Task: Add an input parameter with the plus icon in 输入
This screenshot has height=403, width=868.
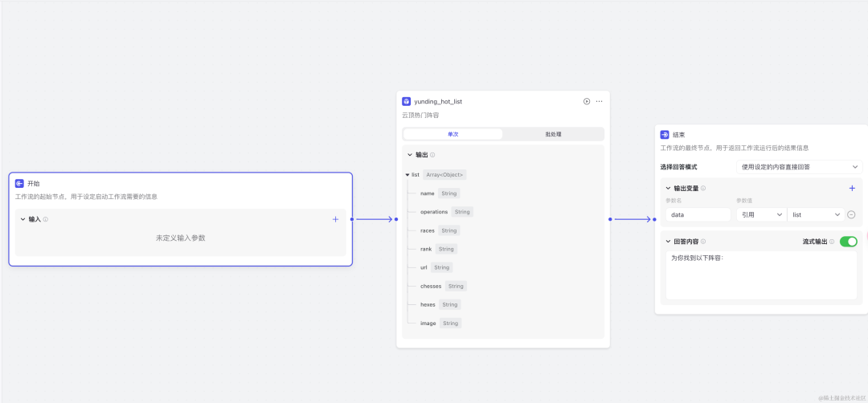Action: (335, 219)
